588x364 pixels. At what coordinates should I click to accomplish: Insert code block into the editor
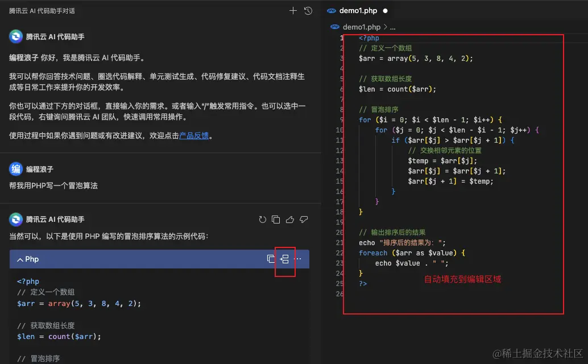coord(284,259)
